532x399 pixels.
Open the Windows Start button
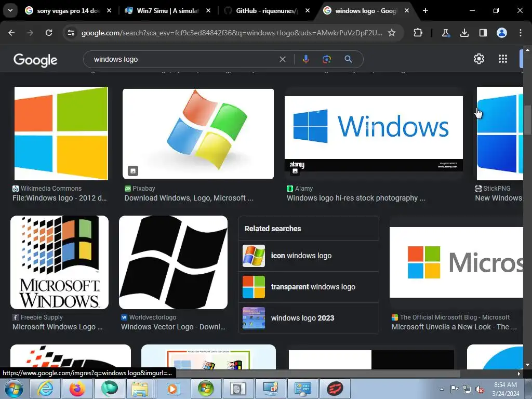(x=14, y=389)
